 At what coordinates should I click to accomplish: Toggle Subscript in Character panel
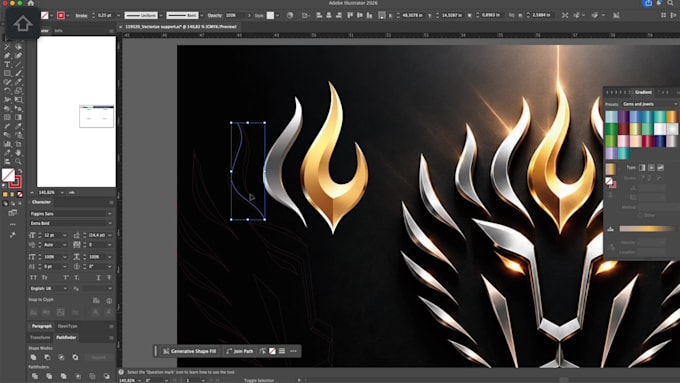76,278
